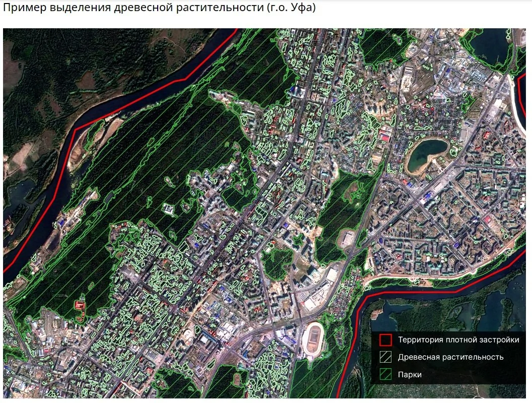This screenshot has height=403, width=532.
Task: Click the turquoise pond with sandy shore
Action: click(427, 154)
